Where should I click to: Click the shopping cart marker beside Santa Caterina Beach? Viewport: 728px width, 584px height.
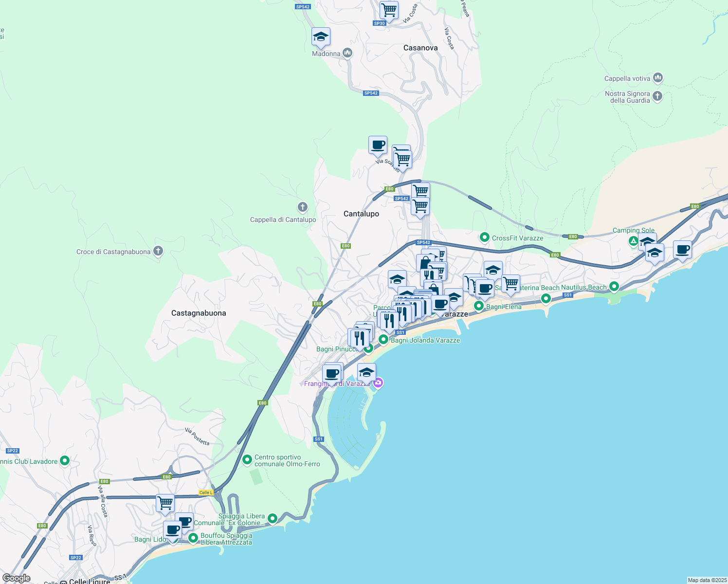click(510, 283)
